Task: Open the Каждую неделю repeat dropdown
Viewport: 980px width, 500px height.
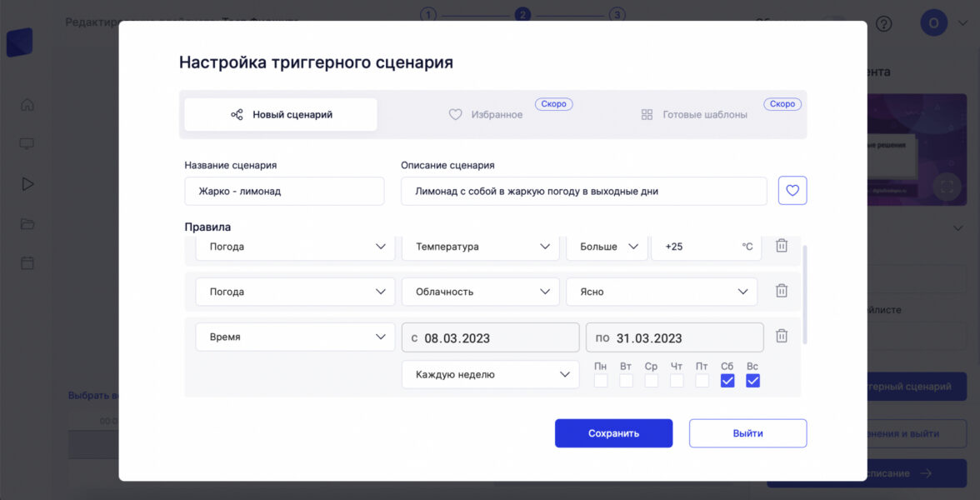Action: [x=490, y=375]
